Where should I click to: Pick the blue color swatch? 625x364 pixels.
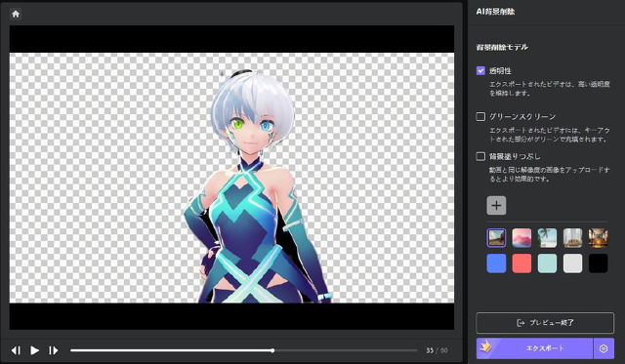496,263
